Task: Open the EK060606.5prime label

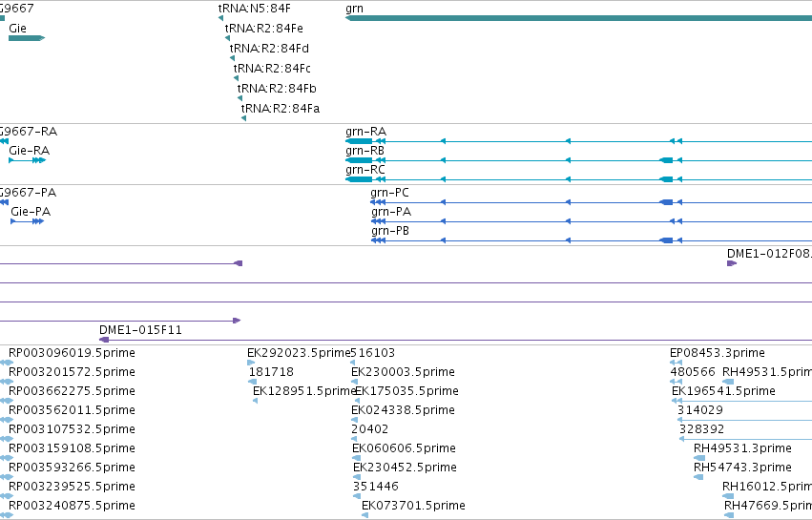Action: (404, 448)
